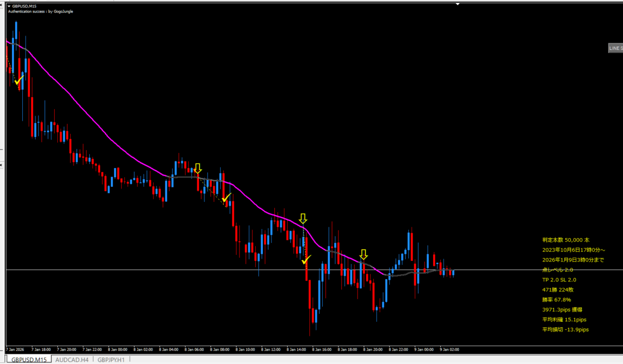The image size is (623, 364).
Task: Click the earliest yellow checkmark on 7 Jan
Action: point(19,81)
